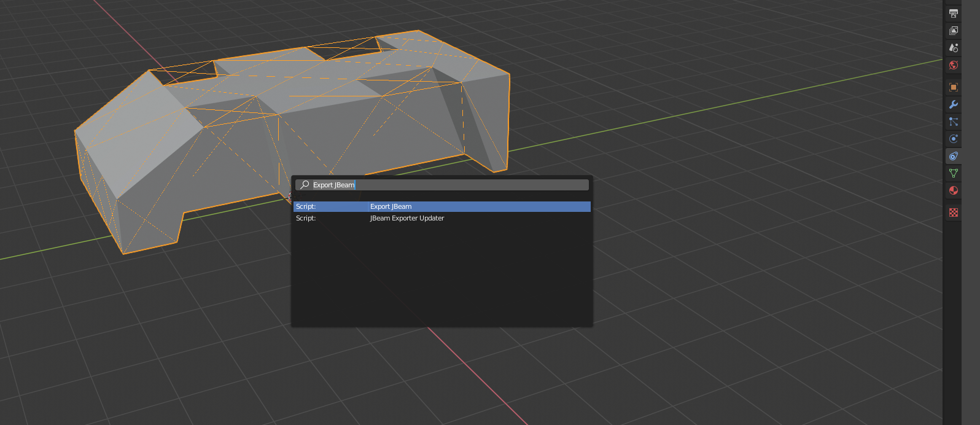980x425 pixels.
Task: Open the Scene properties tab
Action: pos(954,48)
